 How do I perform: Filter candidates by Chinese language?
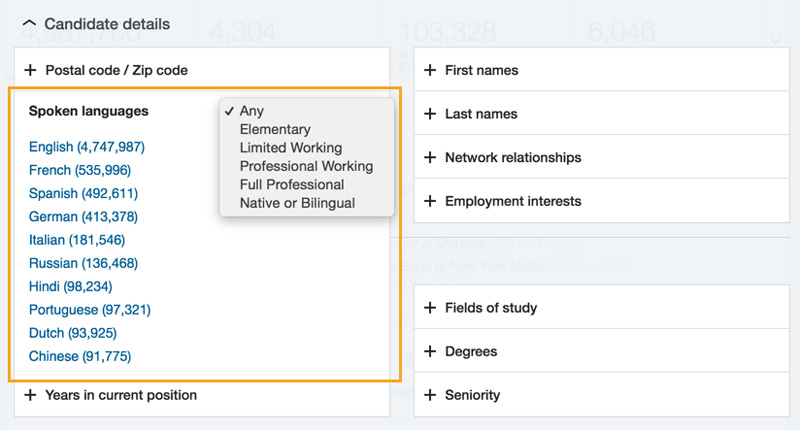click(x=80, y=356)
